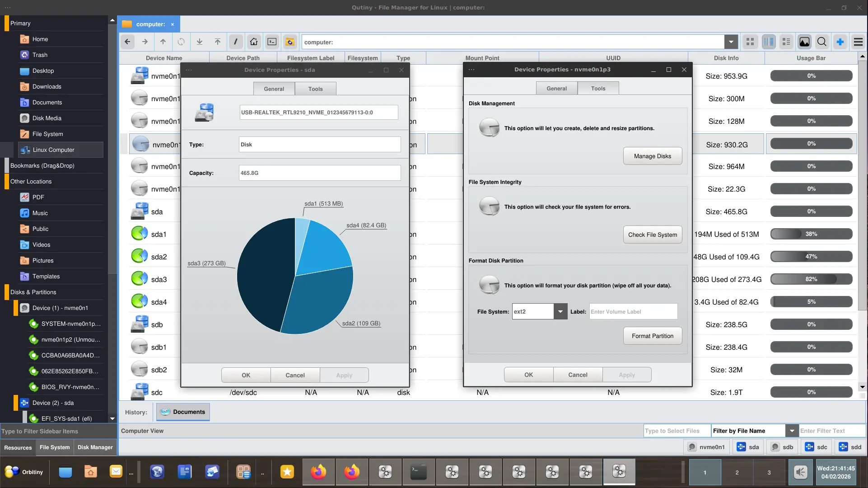868x488 pixels.
Task: Click the root slash path icon
Action: pyautogui.click(x=235, y=42)
